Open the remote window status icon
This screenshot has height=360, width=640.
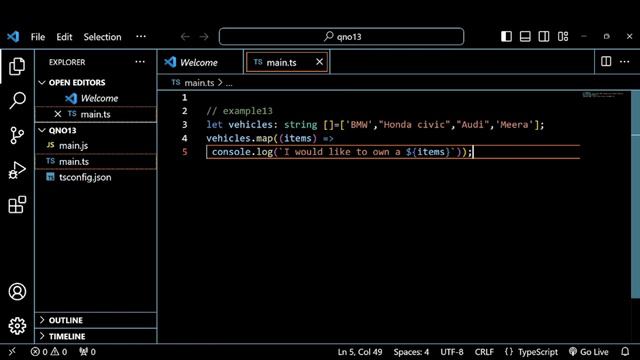pyautogui.click(x=12, y=351)
